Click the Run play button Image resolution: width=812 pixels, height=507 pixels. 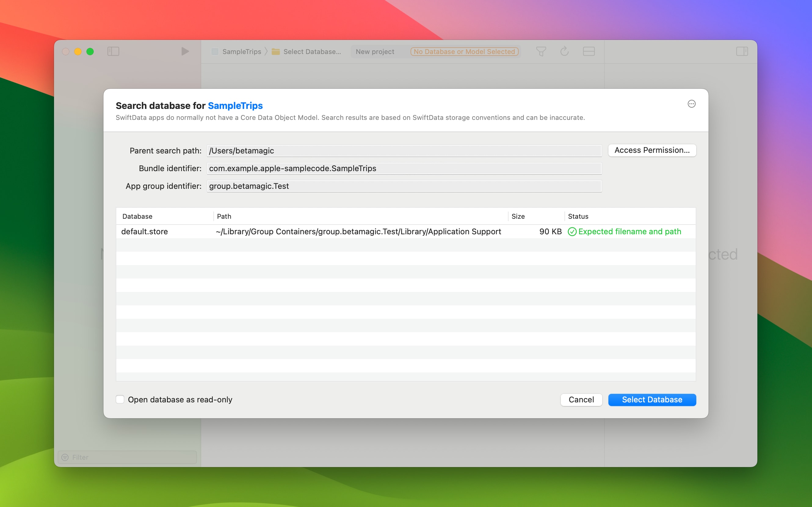185,51
